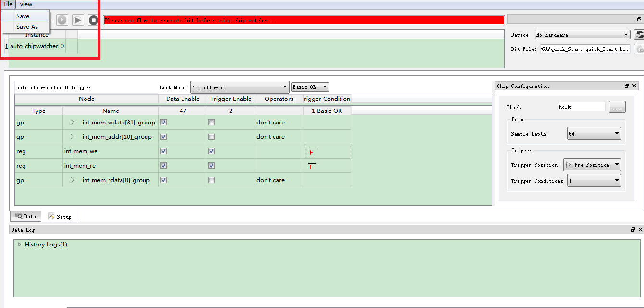Refresh the hardware device list
The height and width of the screenshot is (308, 644).
[639, 35]
